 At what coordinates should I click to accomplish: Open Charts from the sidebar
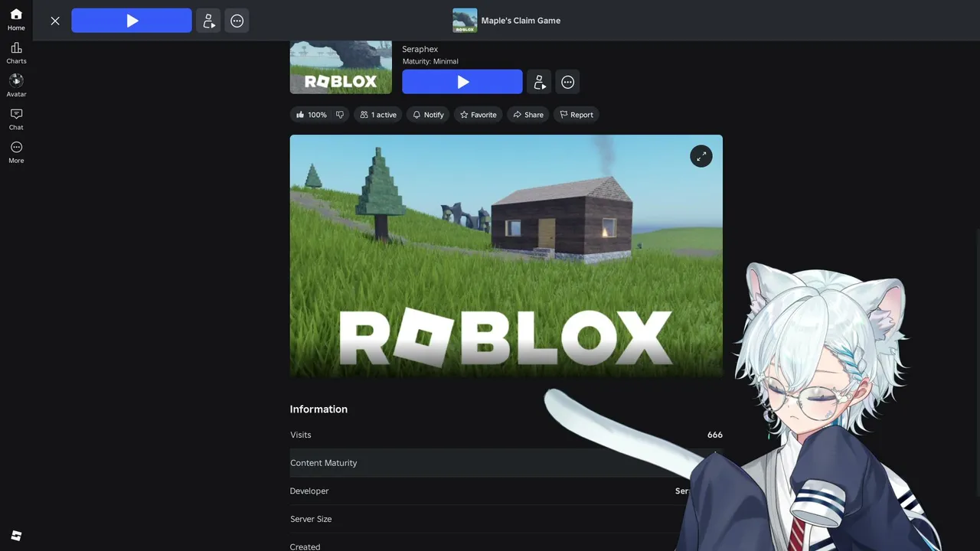point(16,54)
